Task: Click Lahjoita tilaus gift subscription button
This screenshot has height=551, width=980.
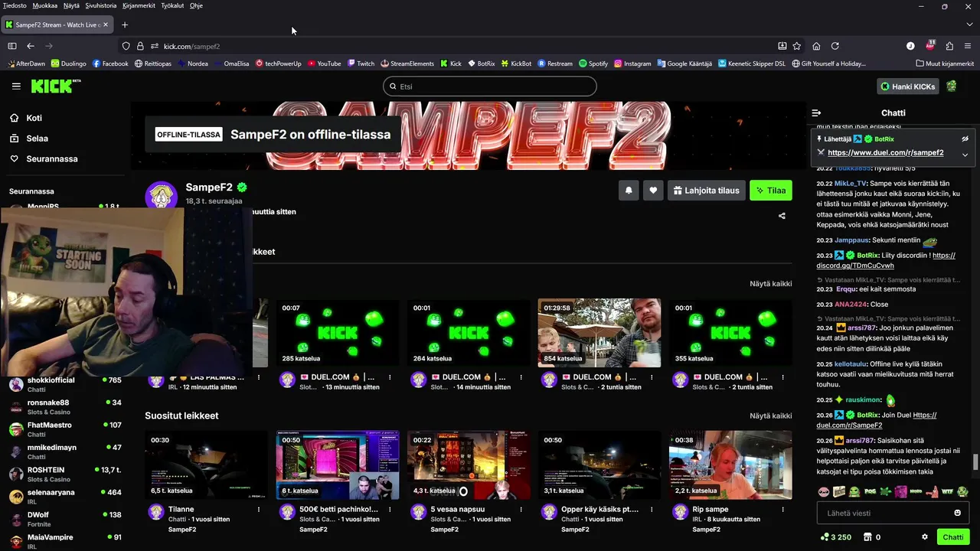Action: (707, 191)
